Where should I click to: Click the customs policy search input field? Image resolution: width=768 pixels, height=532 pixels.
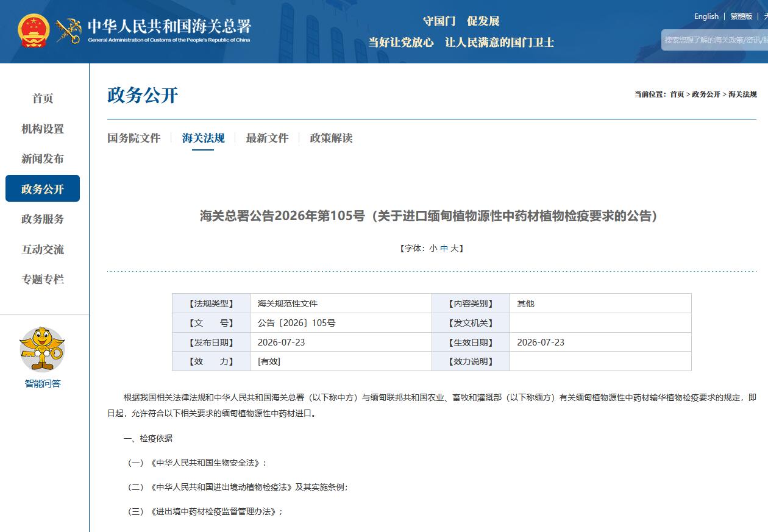pyautogui.click(x=714, y=40)
